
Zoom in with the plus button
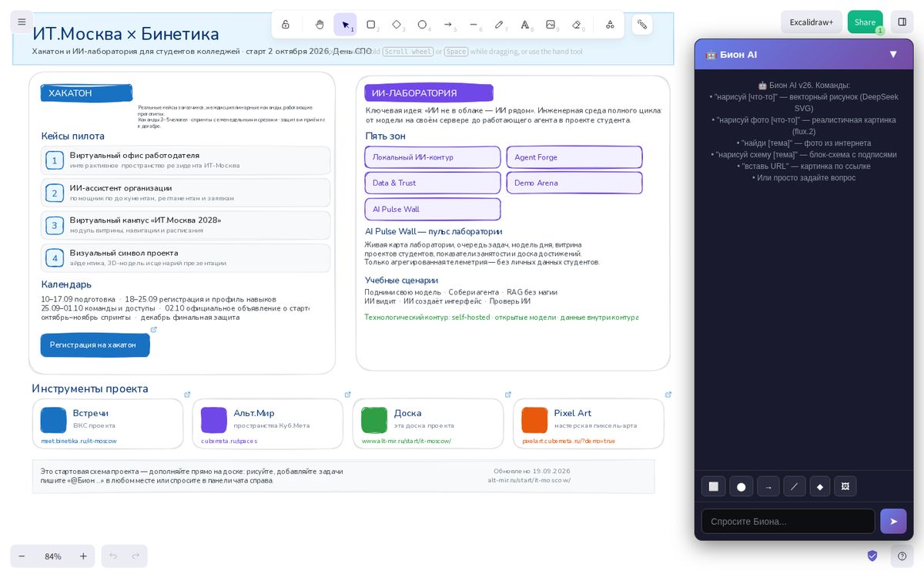click(83, 556)
